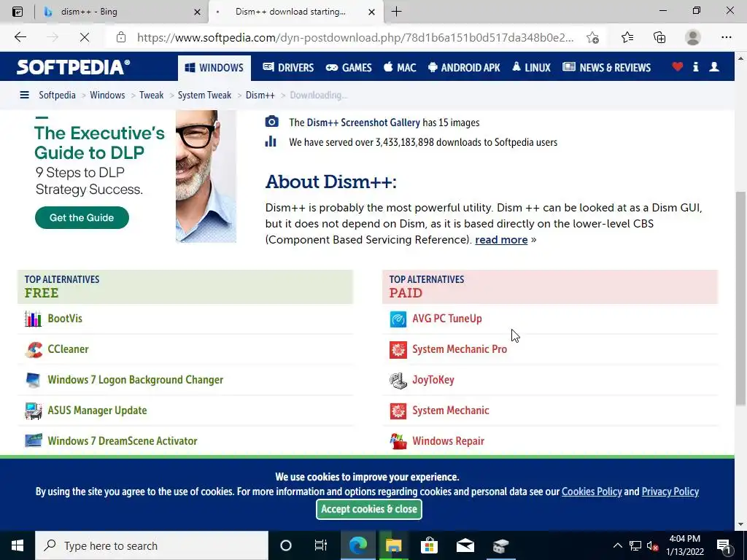Click Tweak breadcrumb link
Viewport: 747px width, 560px height.
click(x=151, y=95)
